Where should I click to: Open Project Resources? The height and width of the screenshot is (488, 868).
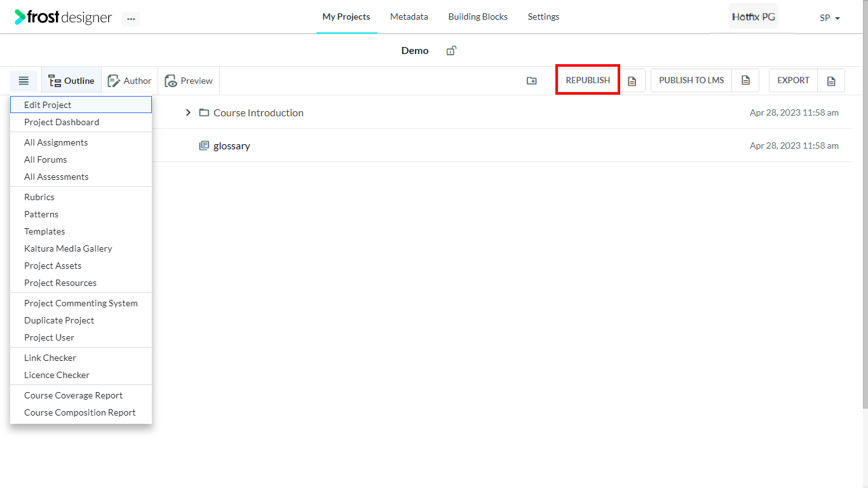tap(81, 283)
